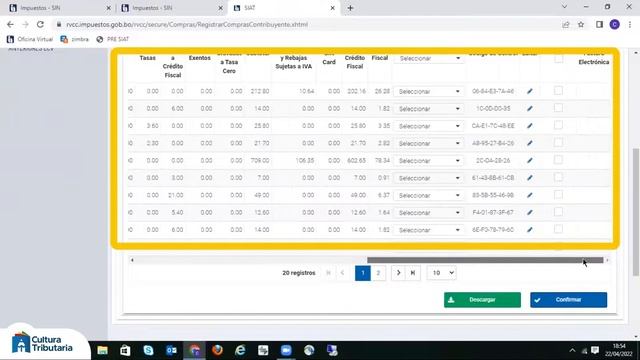Image resolution: width=640 pixels, height=360 pixels.
Task: Open Microsoft Store from the taskbar
Action: [125, 350]
